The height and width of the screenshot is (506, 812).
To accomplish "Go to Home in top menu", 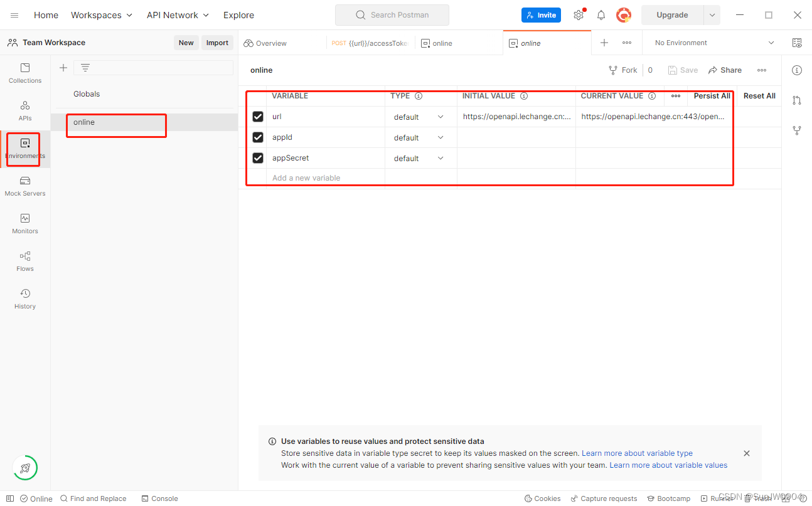I will pos(46,15).
